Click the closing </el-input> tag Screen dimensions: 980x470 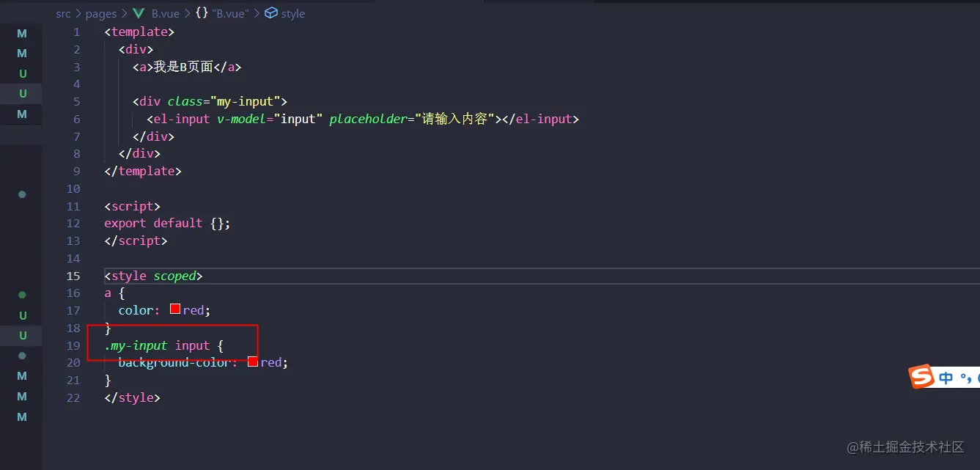(x=541, y=119)
